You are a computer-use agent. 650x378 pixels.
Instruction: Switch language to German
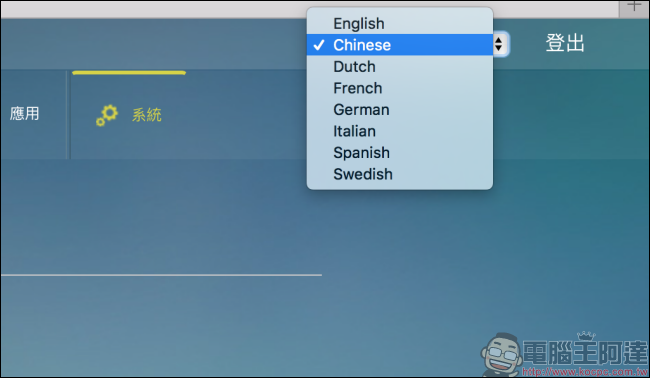[400, 109]
